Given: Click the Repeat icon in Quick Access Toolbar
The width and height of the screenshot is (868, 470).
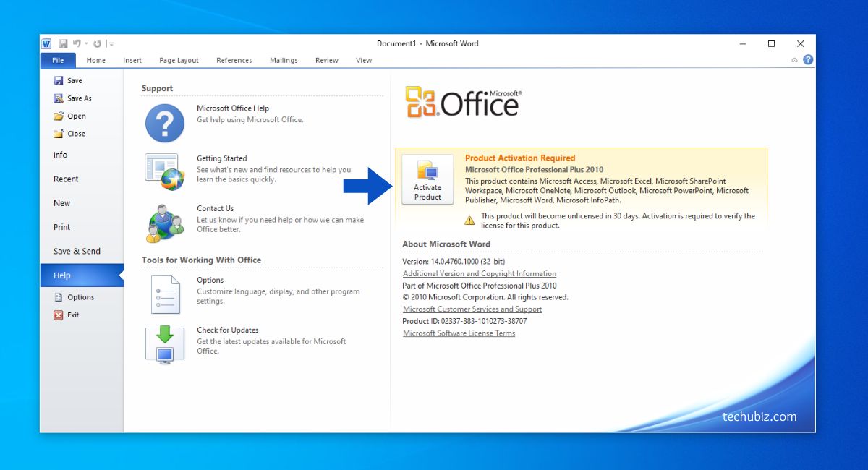Looking at the screenshot, I should [98, 43].
